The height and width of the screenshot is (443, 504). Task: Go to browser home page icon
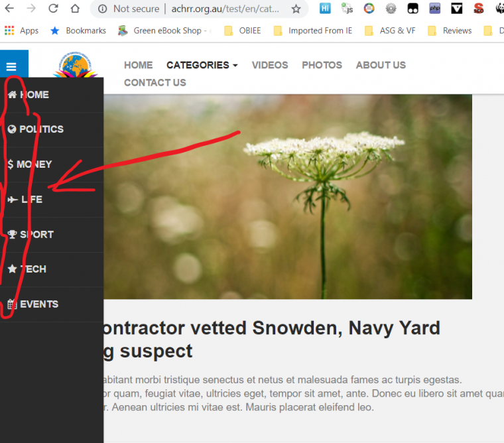pyautogui.click(x=75, y=9)
